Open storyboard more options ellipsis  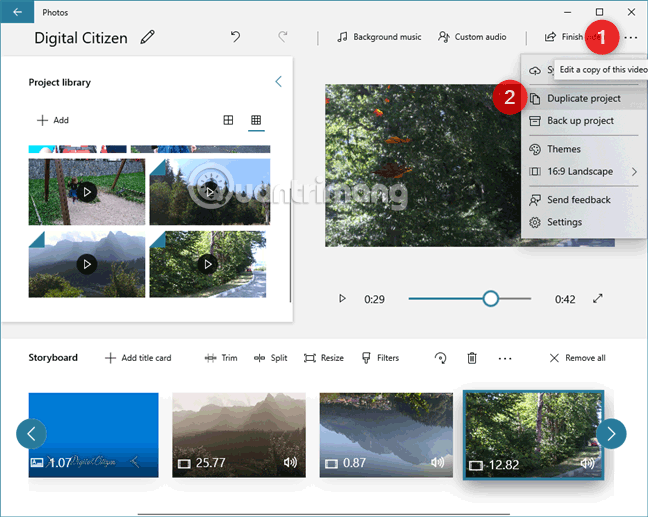click(x=505, y=358)
